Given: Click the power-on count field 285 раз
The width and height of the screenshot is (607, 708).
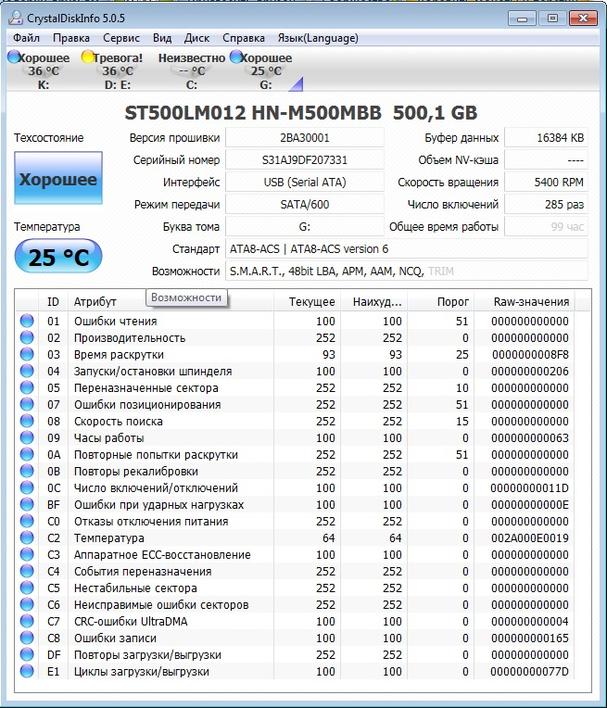Looking at the screenshot, I should tap(546, 204).
